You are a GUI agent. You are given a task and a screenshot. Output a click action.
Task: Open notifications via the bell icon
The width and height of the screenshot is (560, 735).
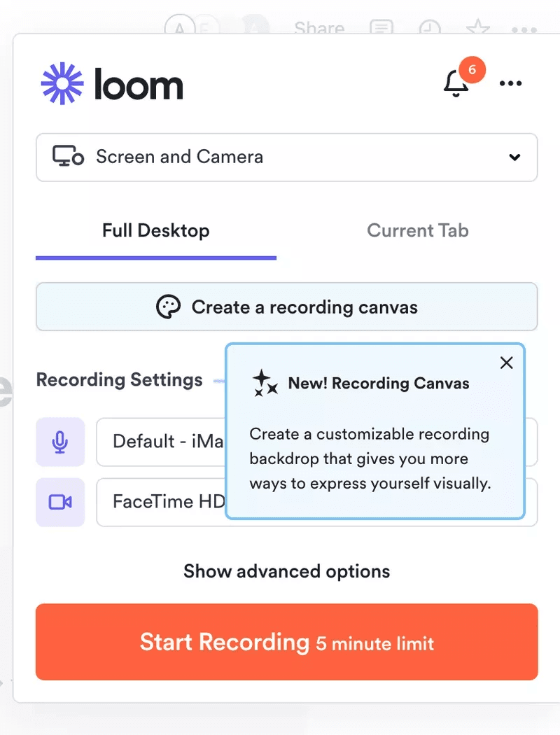click(455, 84)
